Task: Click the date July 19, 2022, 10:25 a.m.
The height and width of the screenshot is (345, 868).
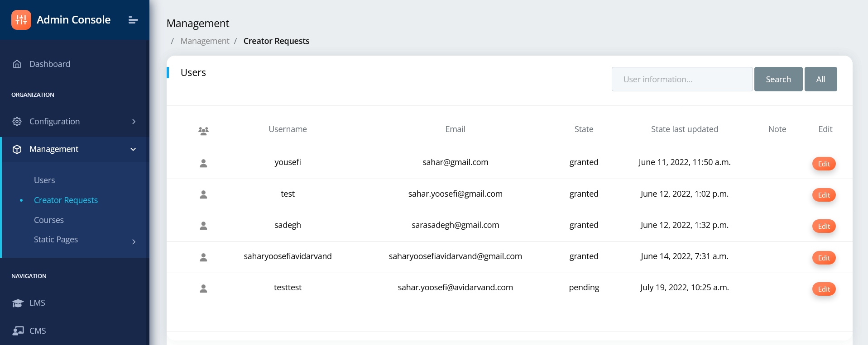Action: [x=684, y=288]
